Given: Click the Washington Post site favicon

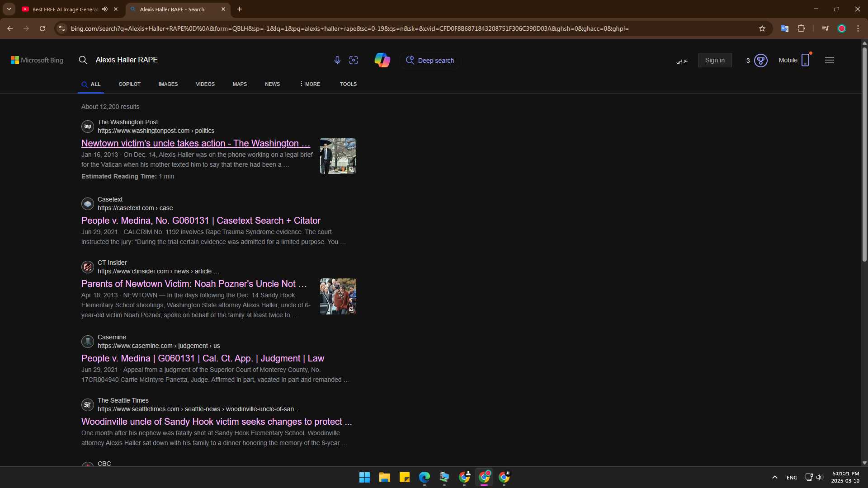Looking at the screenshot, I should pyautogui.click(x=88, y=127).
